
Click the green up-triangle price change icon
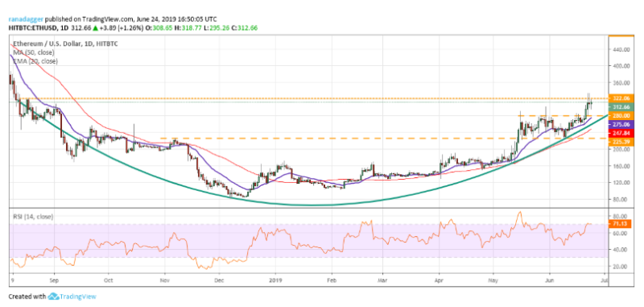(x=95, y=27)
